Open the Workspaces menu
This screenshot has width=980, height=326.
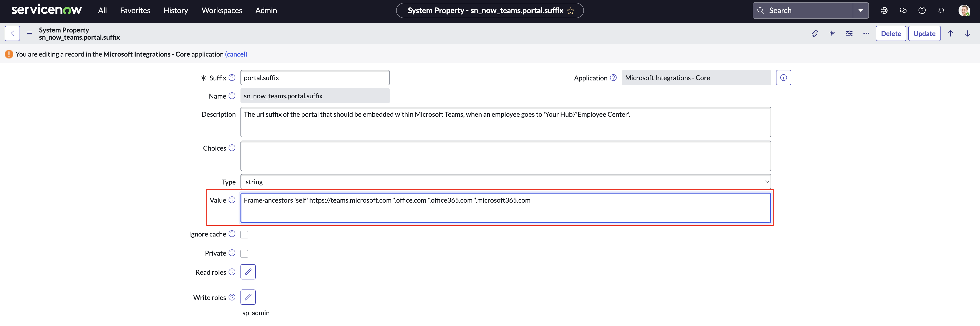[222, 10]
